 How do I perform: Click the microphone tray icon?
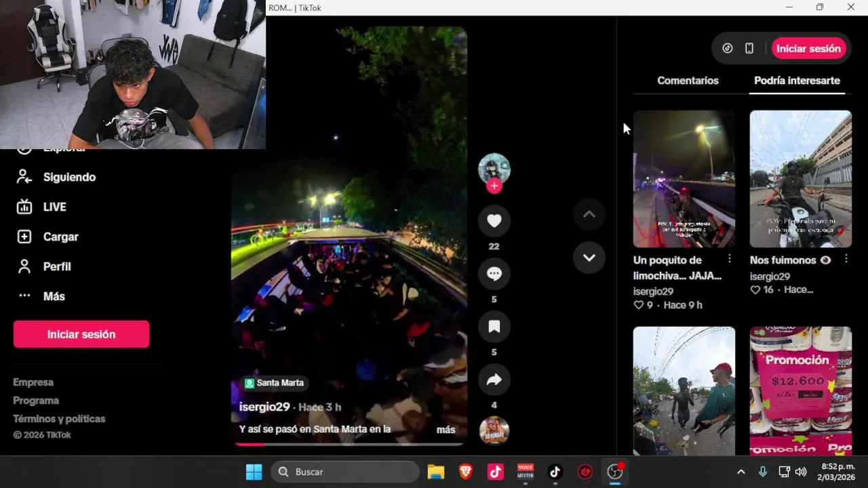click(x=763, y=472)
